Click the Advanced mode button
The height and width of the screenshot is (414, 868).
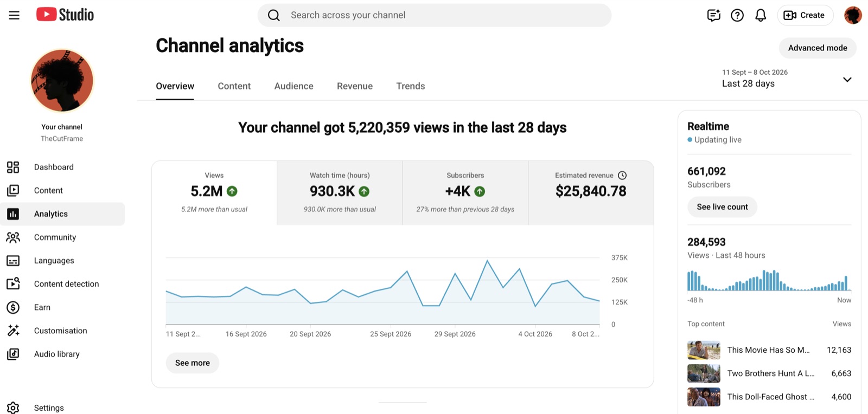coord(818,48)
